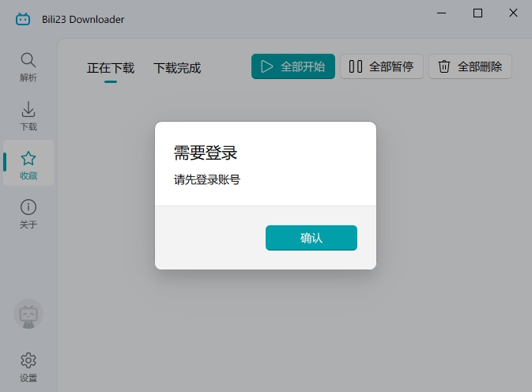Screen dimensions: 532x392
Task: Go to the 下载 download page
Action: pos(28,116)
